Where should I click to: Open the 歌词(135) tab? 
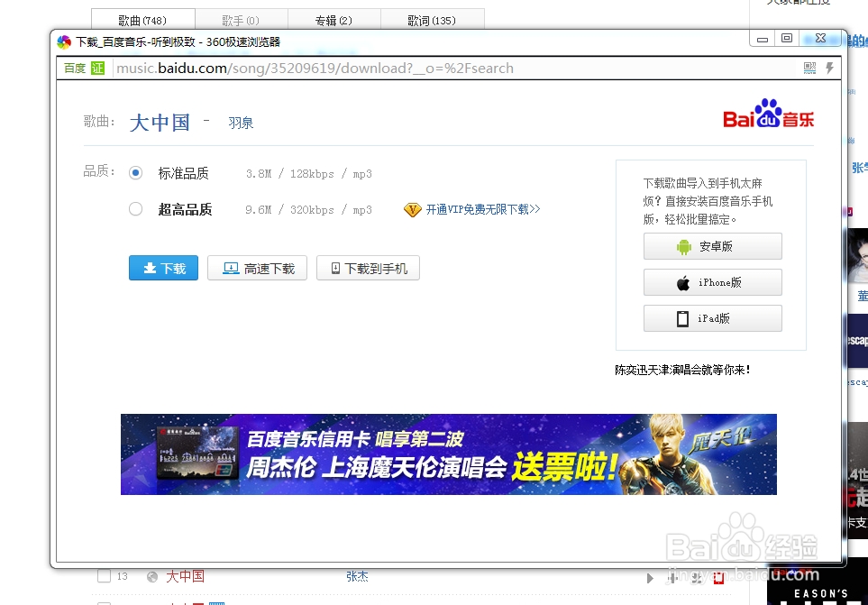pos(433,20)
